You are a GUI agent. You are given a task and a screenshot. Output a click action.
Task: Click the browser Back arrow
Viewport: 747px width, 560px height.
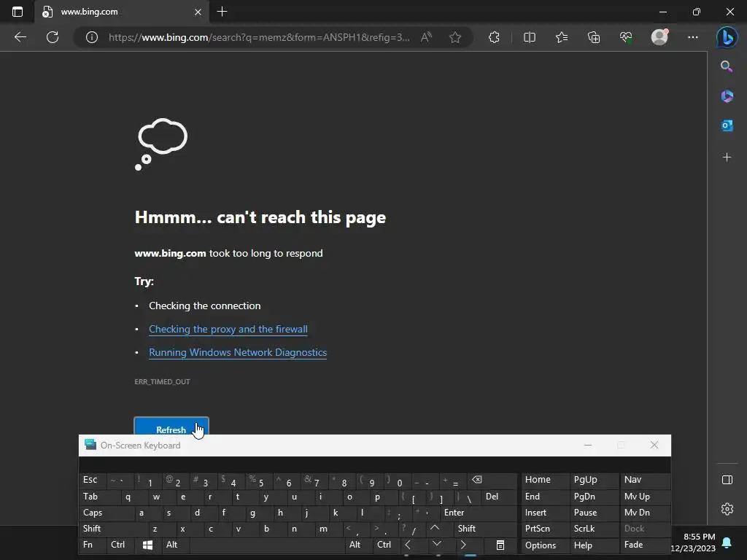20,37
